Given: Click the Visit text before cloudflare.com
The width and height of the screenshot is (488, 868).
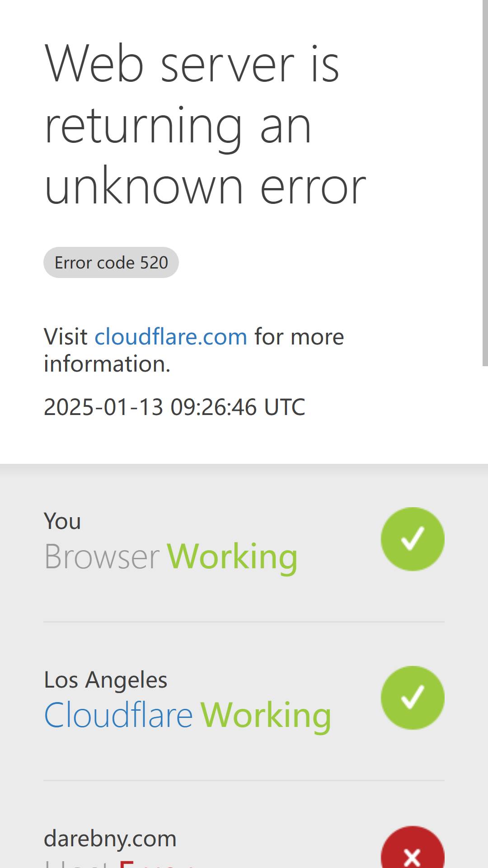Looking at the screenshot, I should (x=66, y=337).
